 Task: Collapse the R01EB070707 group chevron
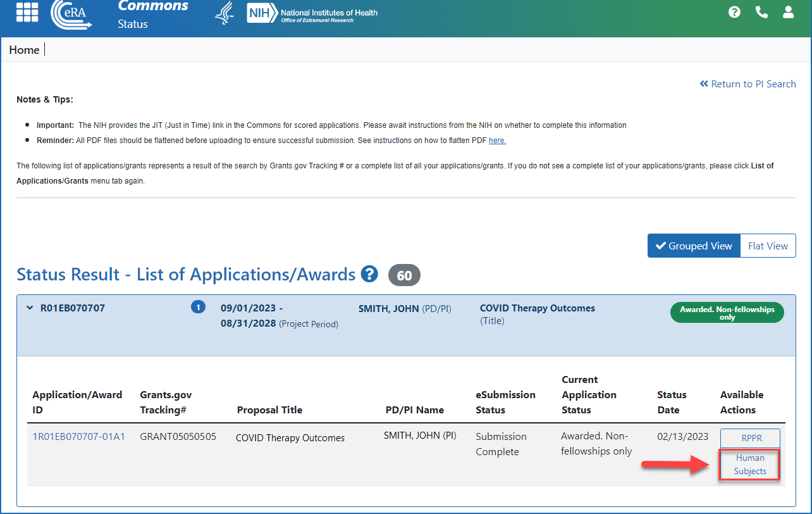[x=29, y=308]
